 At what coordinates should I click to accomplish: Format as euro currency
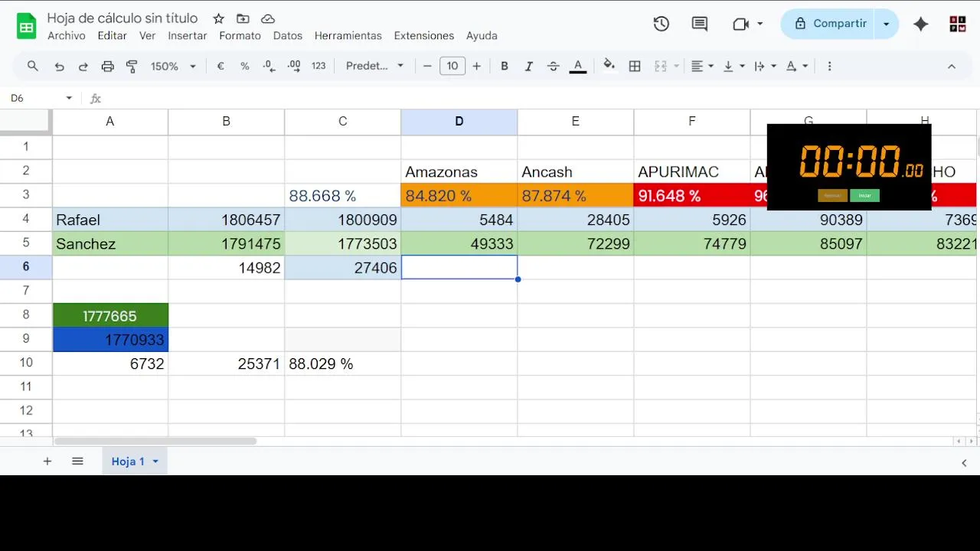(x=220, y=66)
